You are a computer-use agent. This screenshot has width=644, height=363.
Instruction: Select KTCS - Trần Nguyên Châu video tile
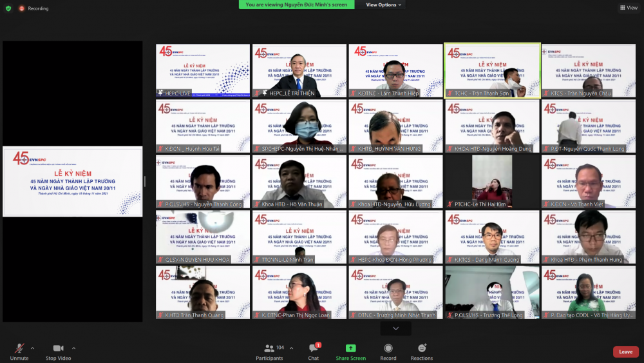pos(589,71)
